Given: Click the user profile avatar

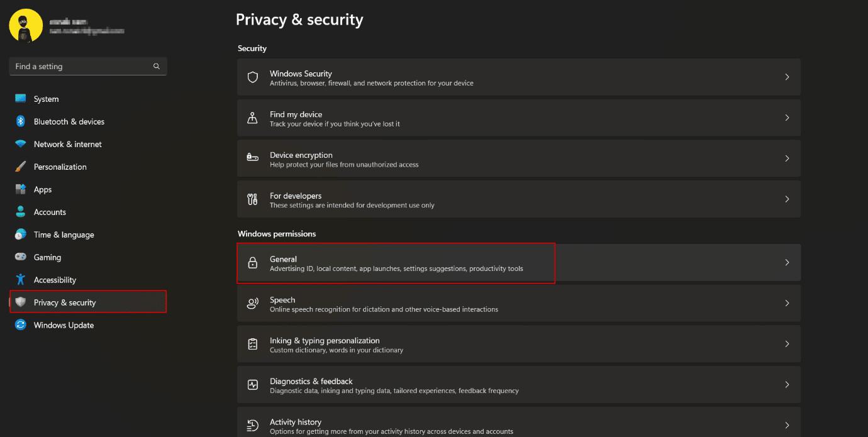Looking at the screenshot, I should tap(26, 26).
